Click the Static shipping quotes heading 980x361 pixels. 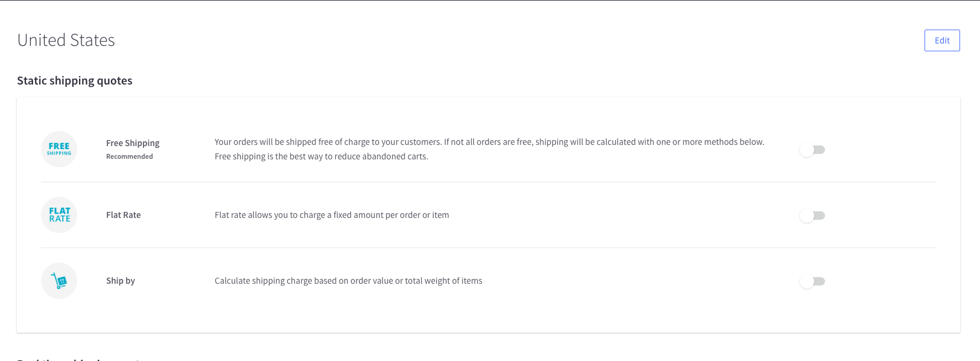pyautogui.click(x=75, y=81)
